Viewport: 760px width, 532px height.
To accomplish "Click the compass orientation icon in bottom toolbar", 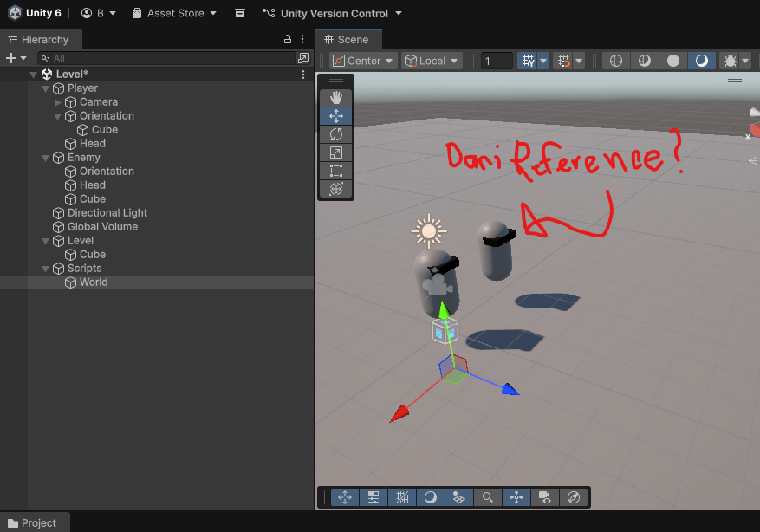I will 573,497.
